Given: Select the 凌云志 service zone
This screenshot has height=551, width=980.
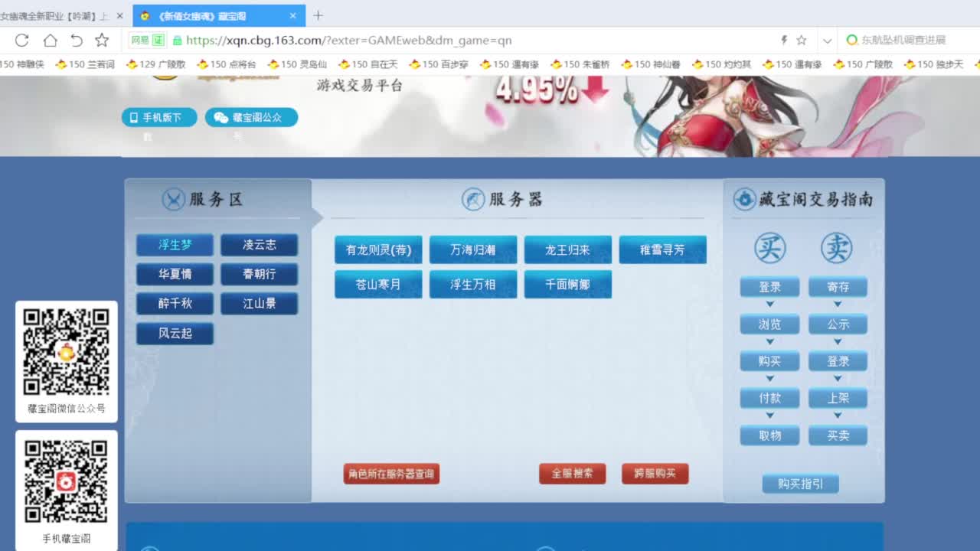Looking at the screenshot, I should coord(260,245).
